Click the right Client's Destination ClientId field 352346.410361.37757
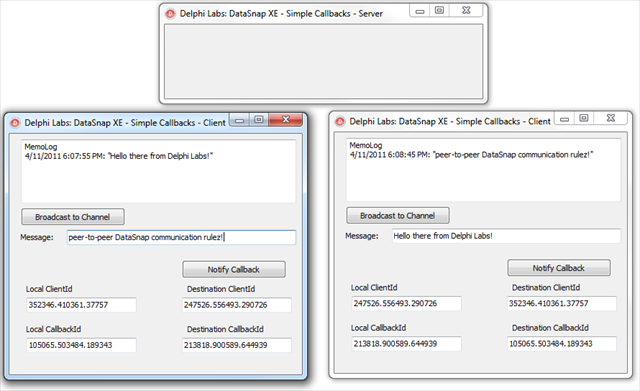 [562, 303]
